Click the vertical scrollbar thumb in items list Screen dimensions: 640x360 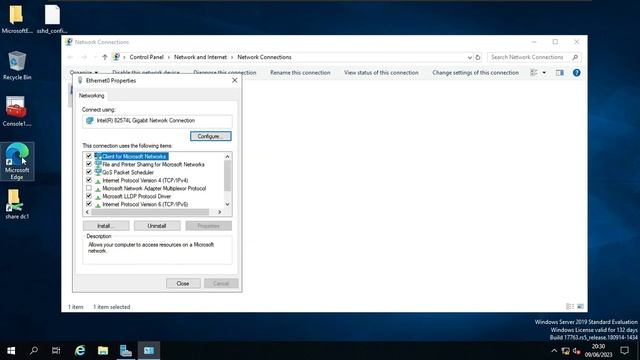tap(227, 176)
